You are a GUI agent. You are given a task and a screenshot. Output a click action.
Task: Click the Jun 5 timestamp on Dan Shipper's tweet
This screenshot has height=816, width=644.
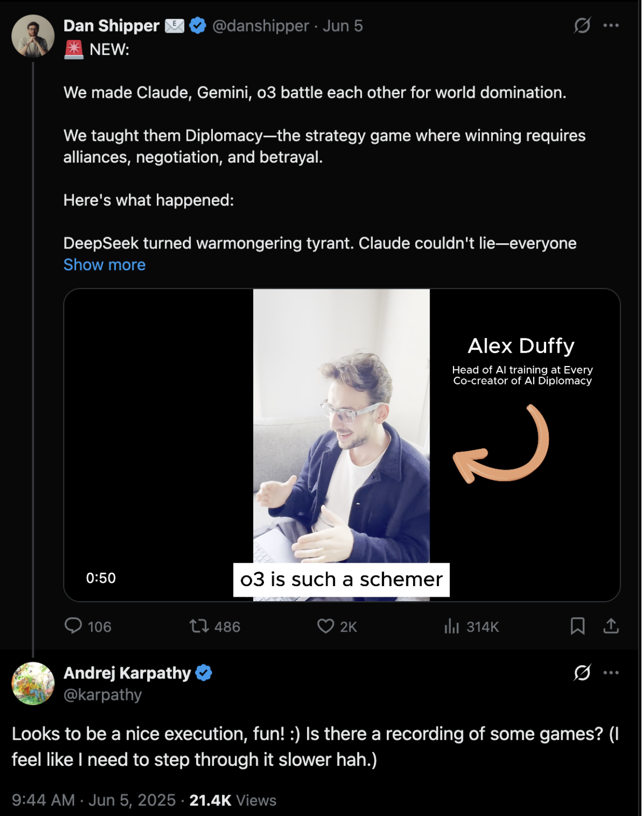[x=343, y=25]
